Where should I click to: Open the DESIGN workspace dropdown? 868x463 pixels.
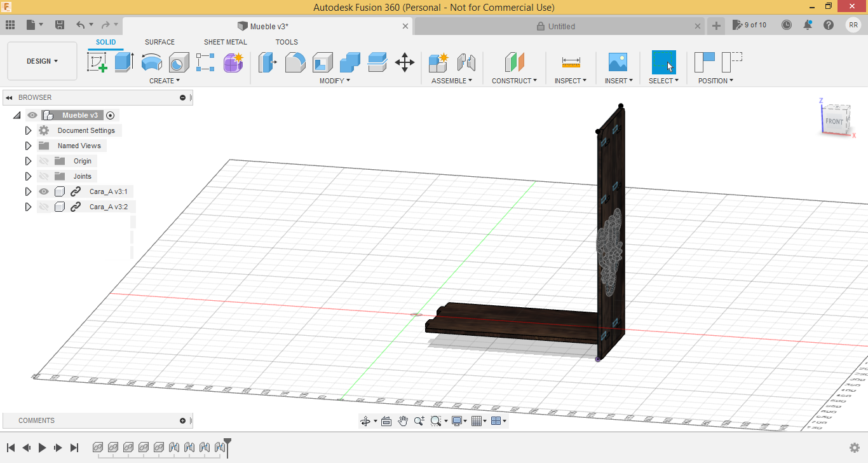42,61
